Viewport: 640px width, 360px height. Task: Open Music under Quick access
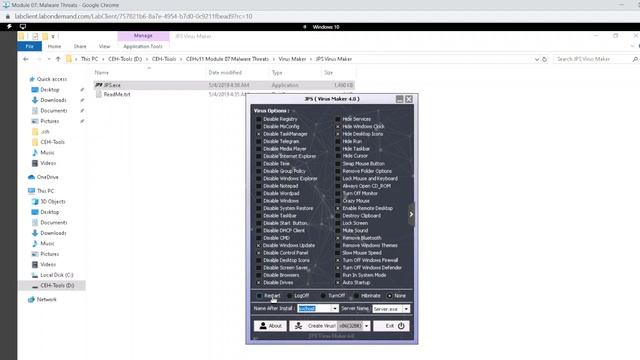47,153
